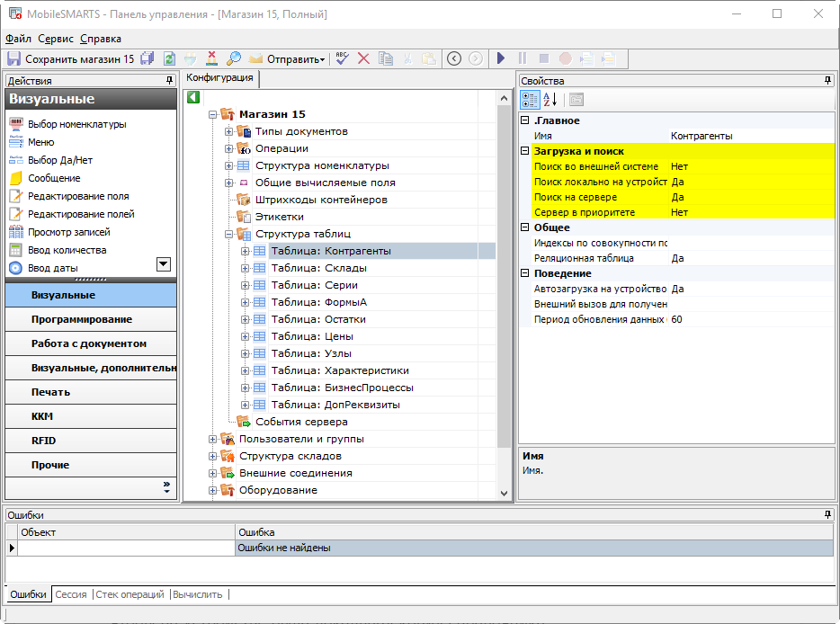Click the red delete X icon

[x=363, y=58]
